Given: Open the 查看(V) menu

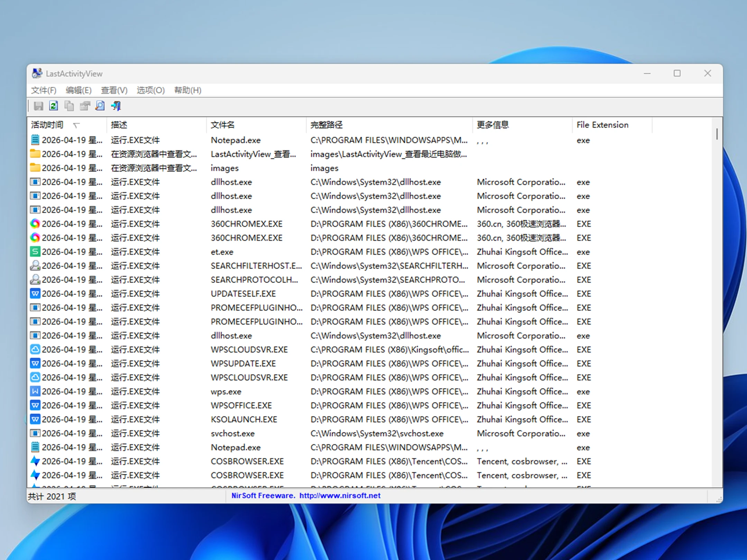Looking at the screenshot, I should (114, 90).
